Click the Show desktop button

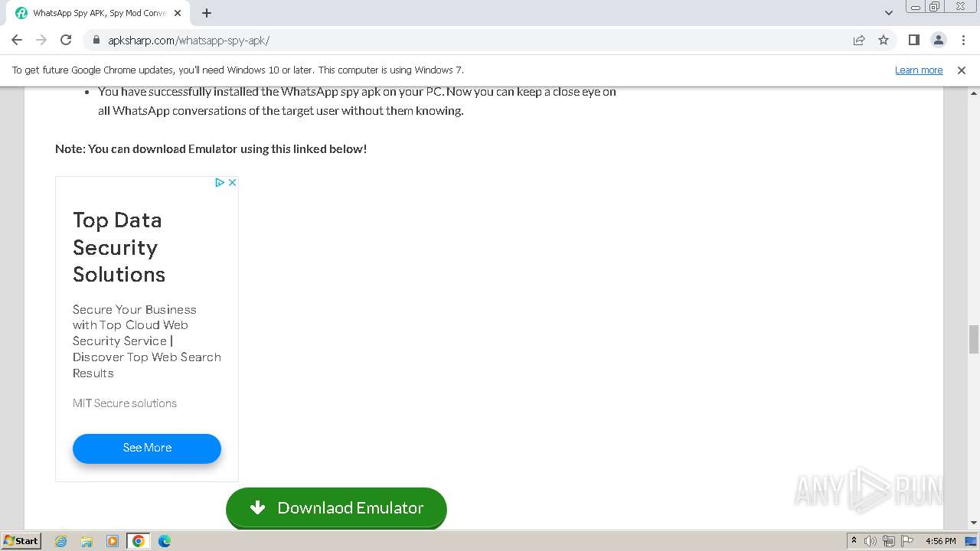[972, 541]
